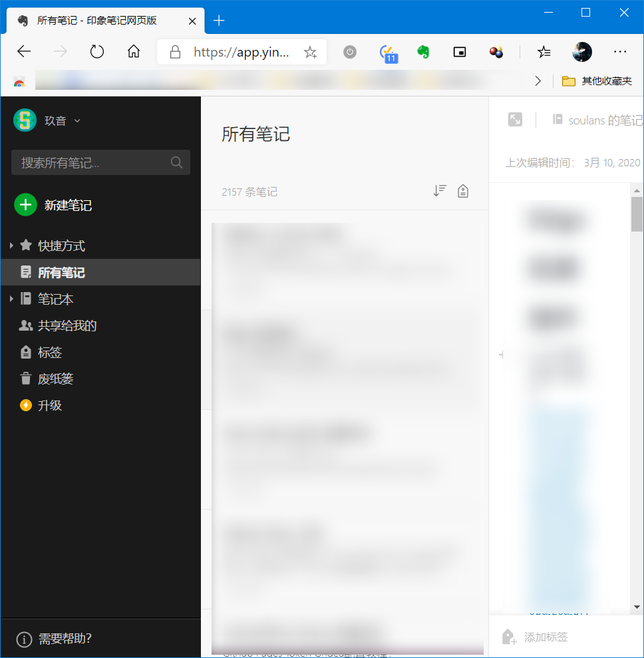Open 其他收藏夹 folder
The image size is (644, 658).
click(596, 81)
